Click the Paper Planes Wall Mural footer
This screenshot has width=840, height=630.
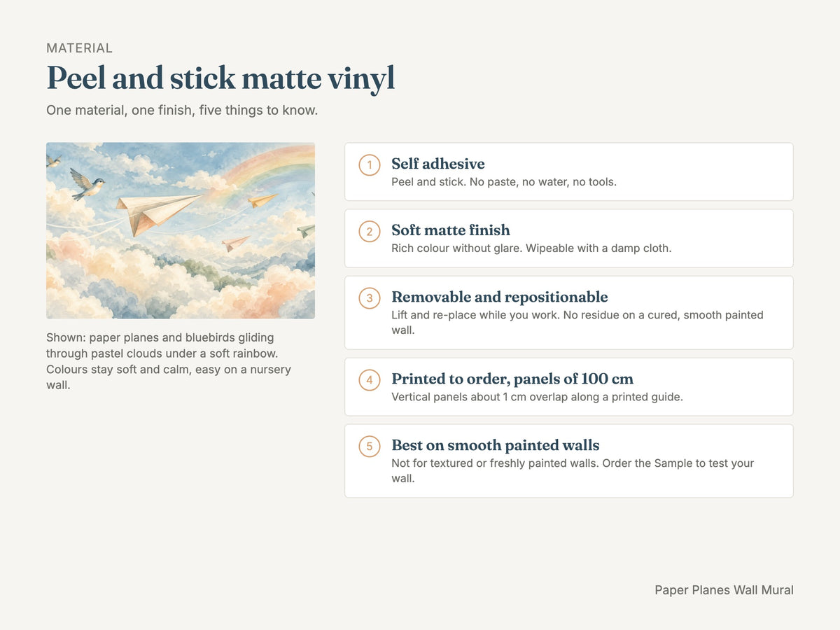click(x=724, y=590)
